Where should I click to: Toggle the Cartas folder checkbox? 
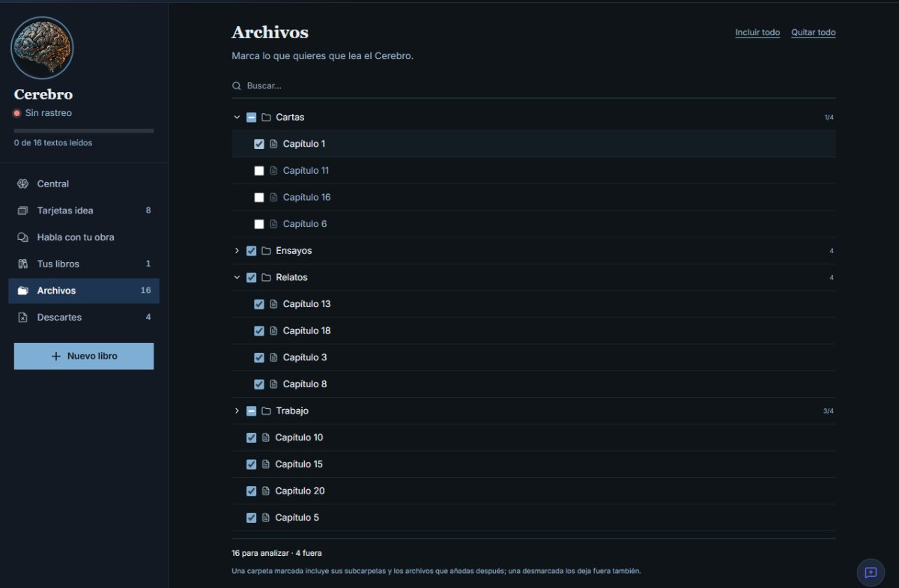[x=252, y=118]
